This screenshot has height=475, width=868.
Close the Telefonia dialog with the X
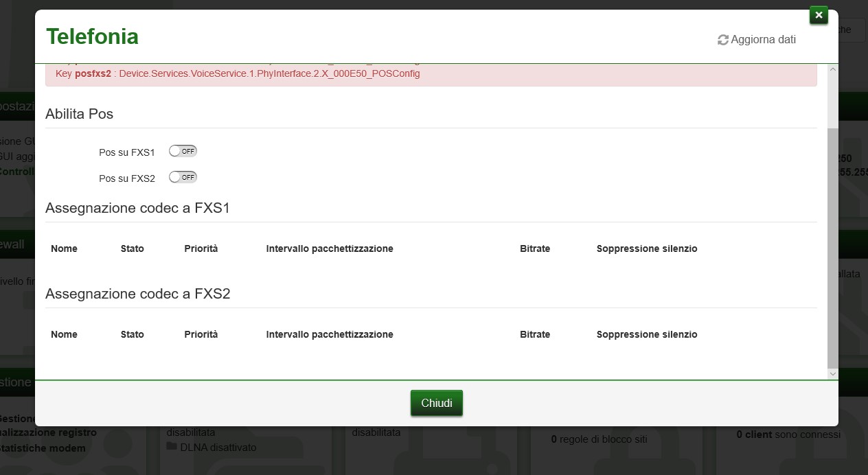tap(819, 14)
